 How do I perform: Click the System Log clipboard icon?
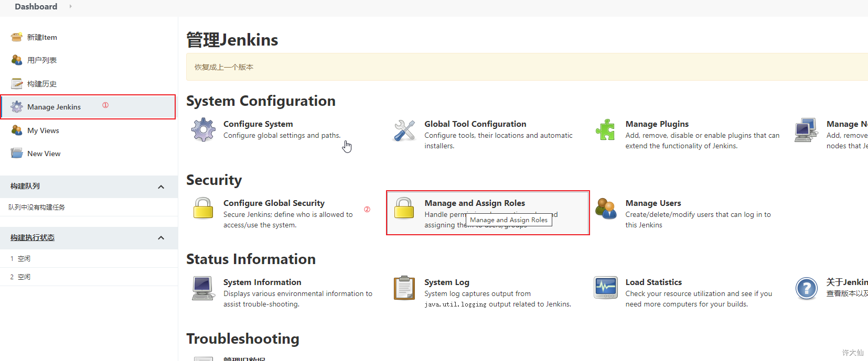[404, 288]
